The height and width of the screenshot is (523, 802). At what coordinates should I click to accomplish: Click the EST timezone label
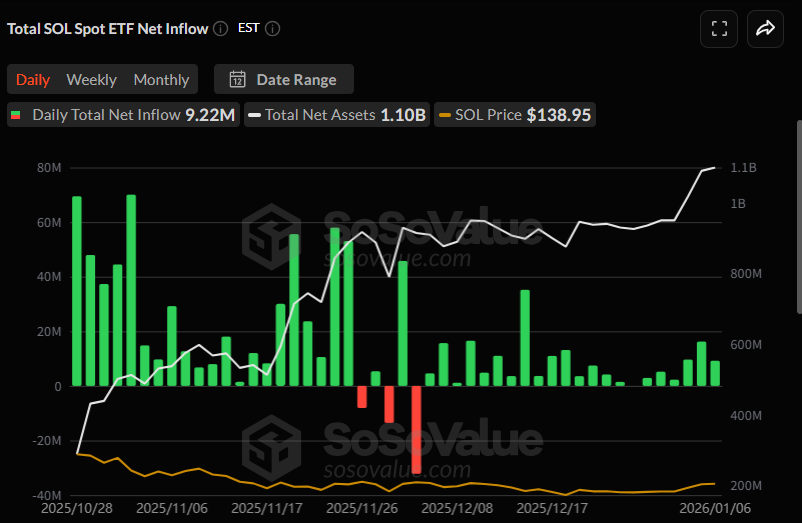pos(248,28)
